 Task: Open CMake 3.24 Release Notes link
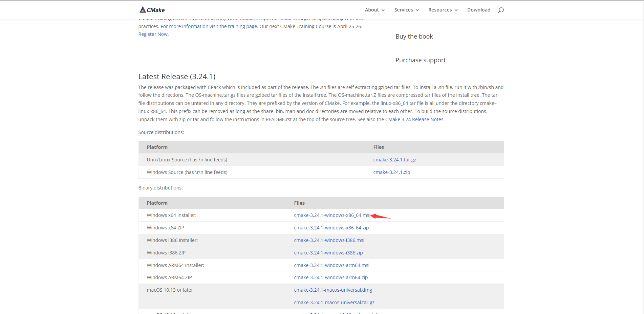click(414, 119)
